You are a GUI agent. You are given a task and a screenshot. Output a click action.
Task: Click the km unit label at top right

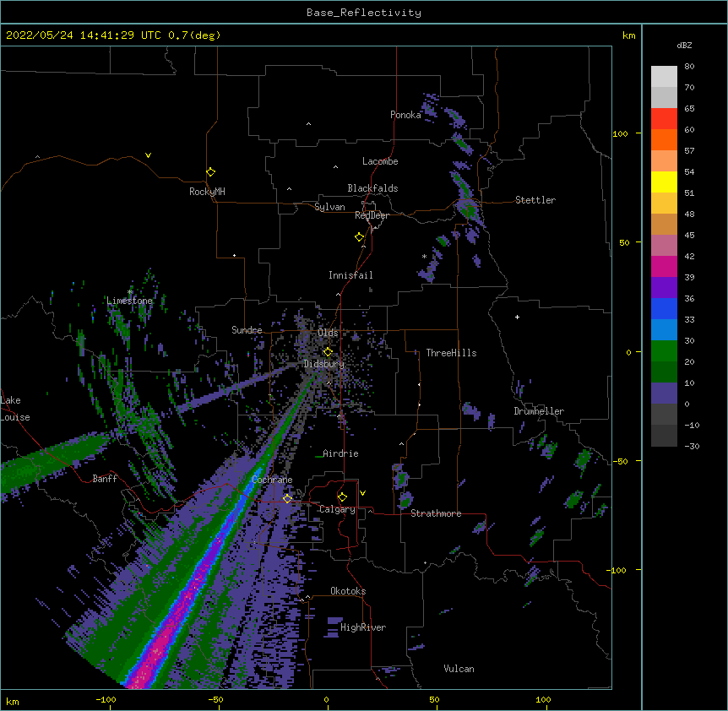[628, 35]
